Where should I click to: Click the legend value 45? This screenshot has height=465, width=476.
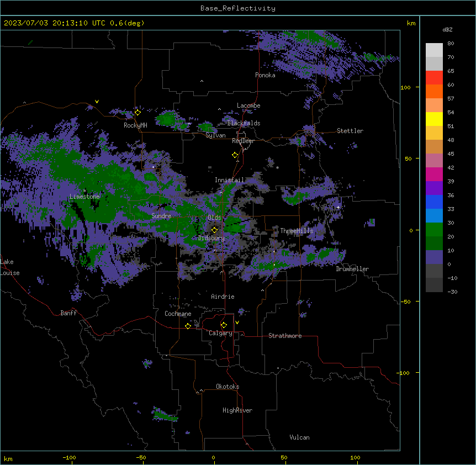point(451,154)
